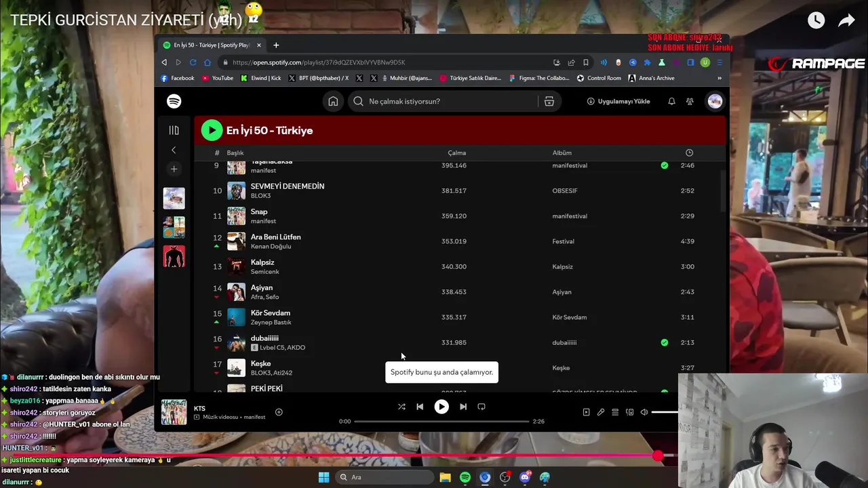Toggle saved check for dubaiiiiii
Viewport: 868px width, 488px height.
[x=665, y=343]
